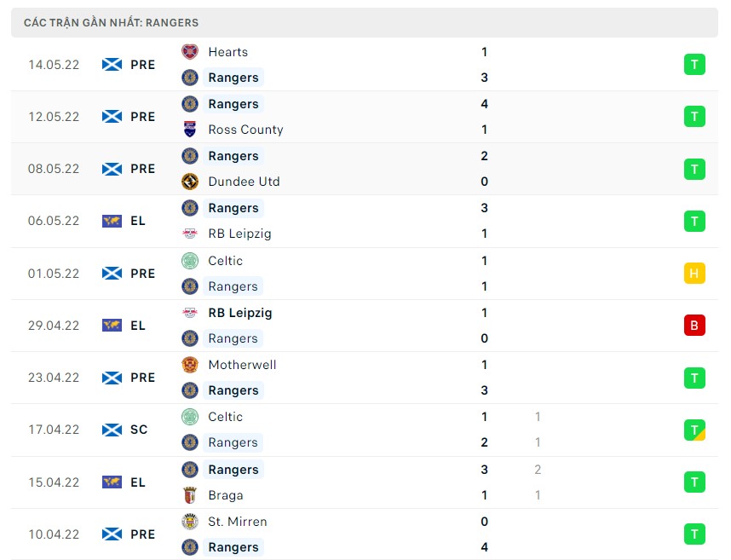This screenshot has width=731, height=560.
Task: Click the Hearts club crest icon
Action: pos(190,52)
